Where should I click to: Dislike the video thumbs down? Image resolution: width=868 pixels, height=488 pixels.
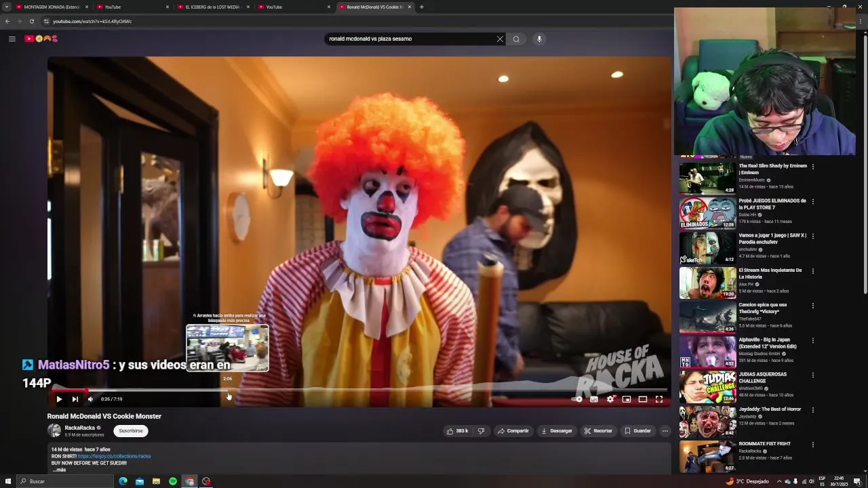(x=481, y=431)
